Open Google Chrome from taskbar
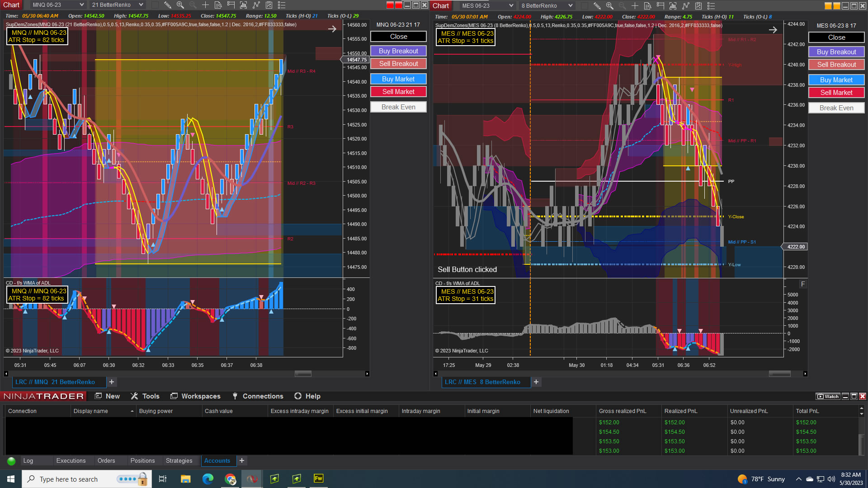This screenshot has width=868, height=488. (x=230, y=479)
